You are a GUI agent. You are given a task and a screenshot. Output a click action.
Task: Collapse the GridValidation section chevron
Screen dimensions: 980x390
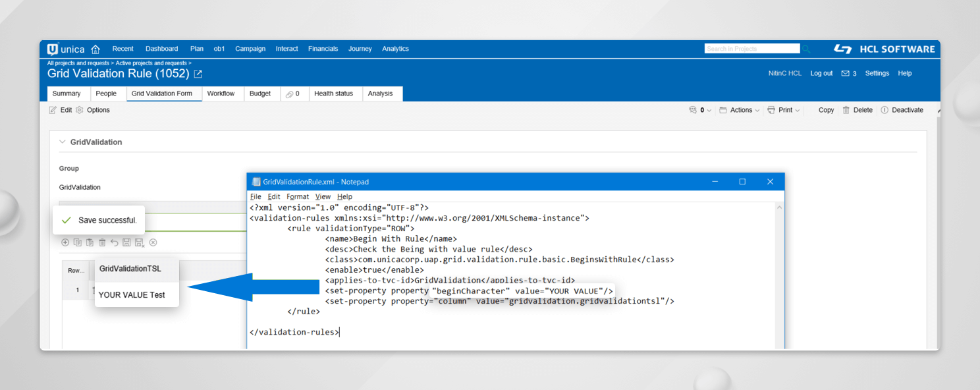[x=63, y=142]
